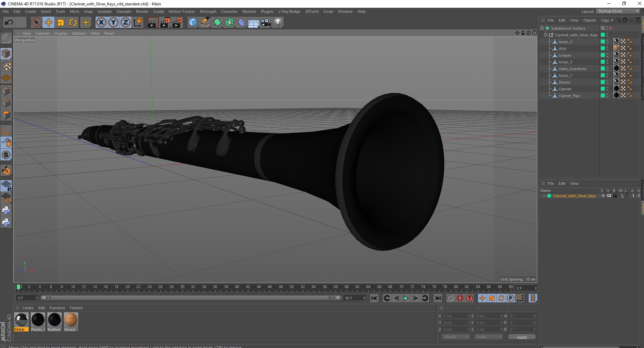Open the Mesh menu
The height and width of the screenshot is (348, 644).
coord(75,11)
